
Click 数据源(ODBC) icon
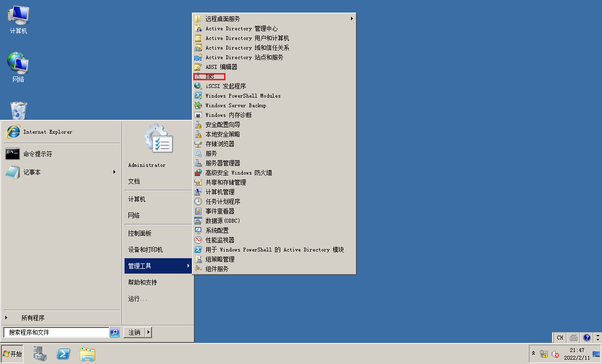(198, 221)
